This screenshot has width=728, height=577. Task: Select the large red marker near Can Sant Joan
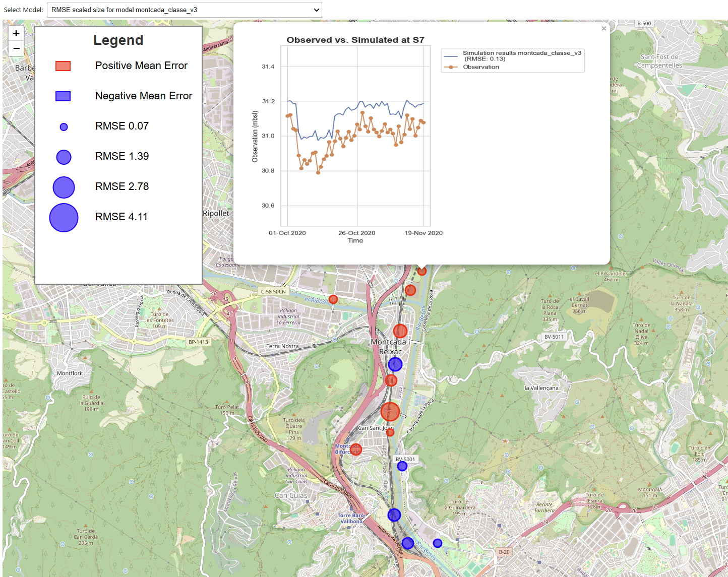pyautogui.click(x=391, y=412)
